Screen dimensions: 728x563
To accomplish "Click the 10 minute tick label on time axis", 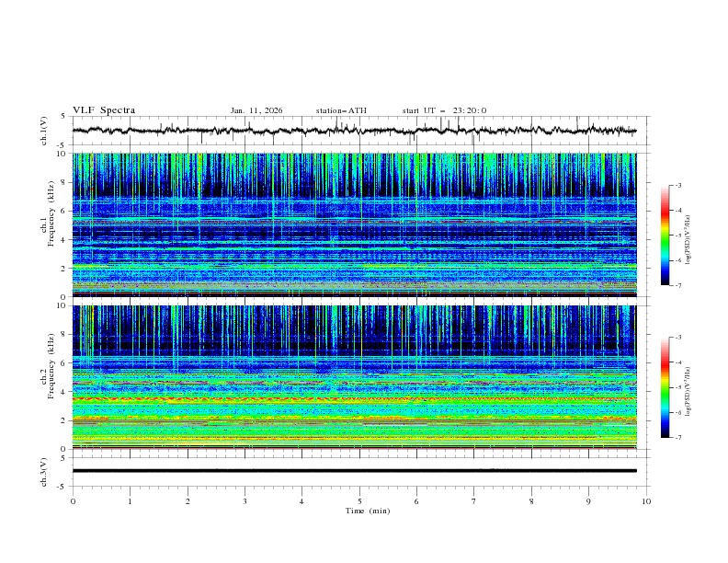I will click(646, 501).
